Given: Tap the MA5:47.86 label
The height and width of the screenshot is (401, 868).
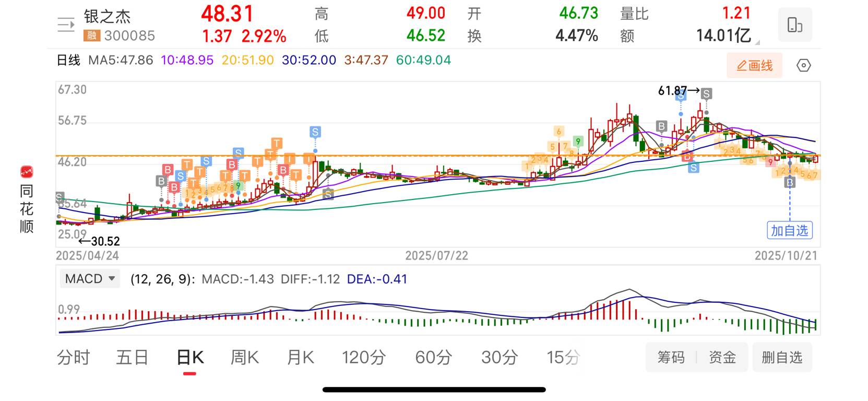Looking at the screenshot, I should tap(121, 60).
